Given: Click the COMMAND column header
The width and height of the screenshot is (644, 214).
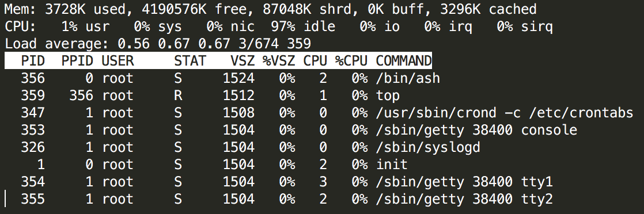Looking at the screenshot, I should (404, 60).
